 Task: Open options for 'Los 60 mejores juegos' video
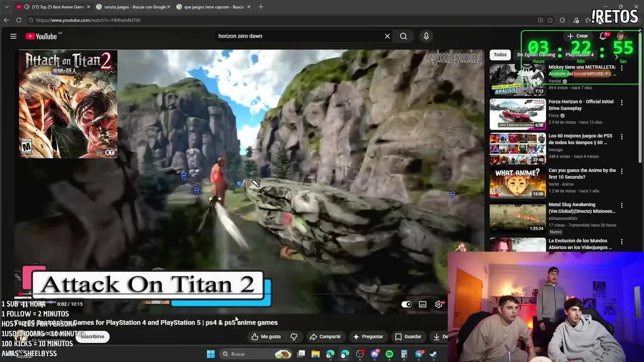point(622,137)
